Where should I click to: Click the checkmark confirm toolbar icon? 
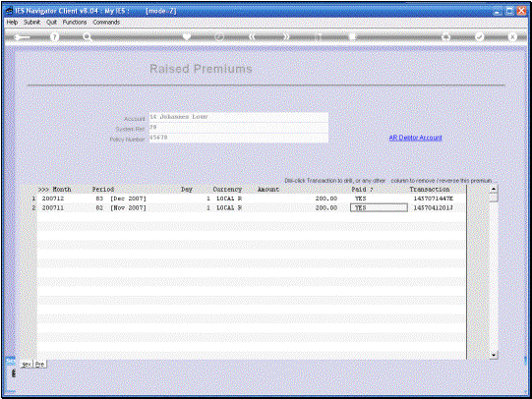[479, 37]
